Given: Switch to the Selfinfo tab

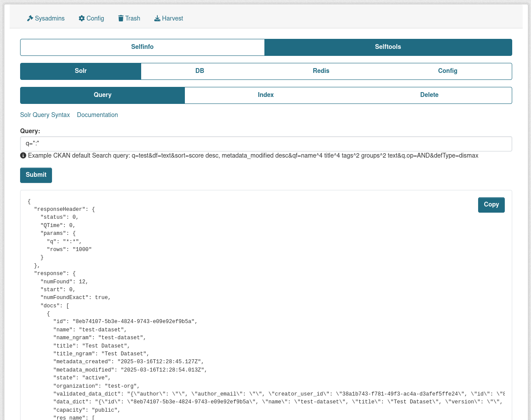Looking at the screenshot, I should point(142,47).
